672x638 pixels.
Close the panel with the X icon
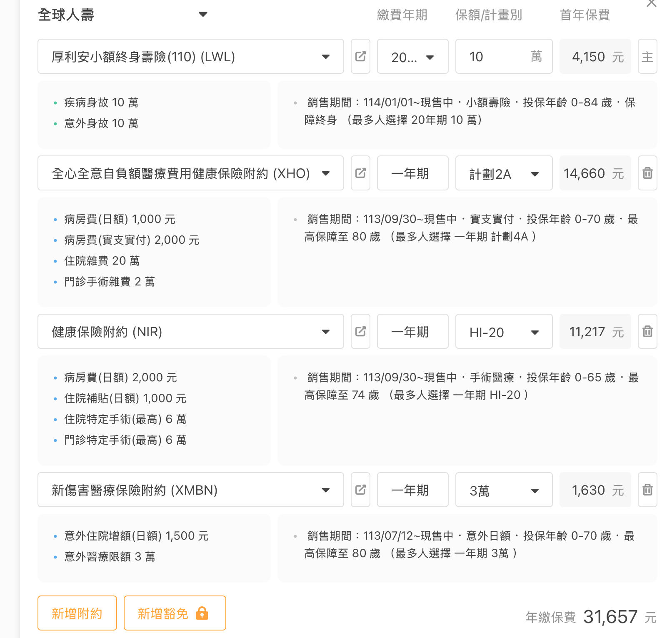(651, 3)
